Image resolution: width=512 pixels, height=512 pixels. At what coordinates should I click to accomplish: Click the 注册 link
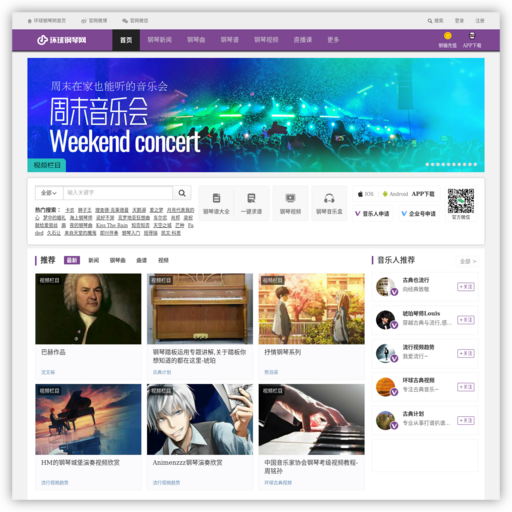click(x=480, y=21)
